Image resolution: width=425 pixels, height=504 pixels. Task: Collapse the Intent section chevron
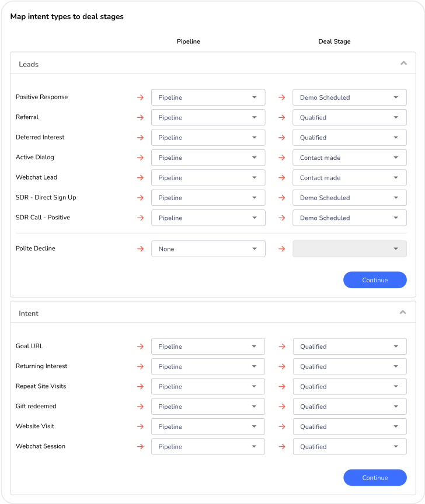403,312
